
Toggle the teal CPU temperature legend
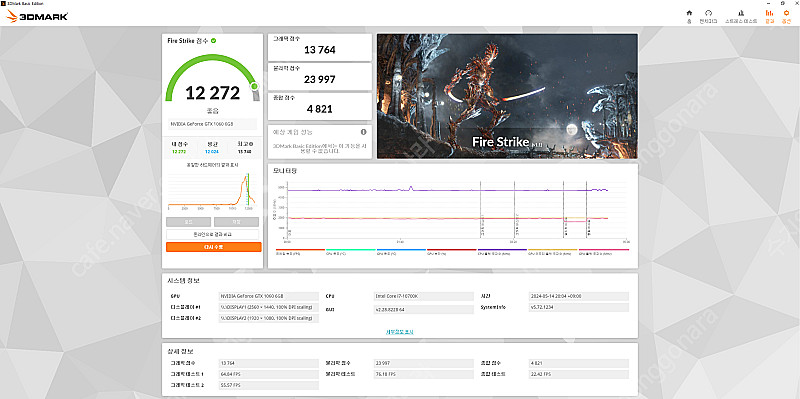351,252
